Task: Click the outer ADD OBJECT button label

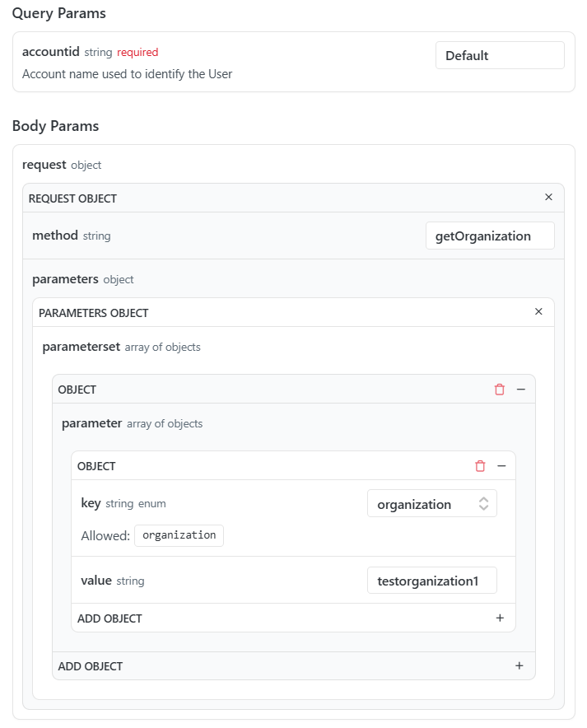Action: tap(90, 666)
